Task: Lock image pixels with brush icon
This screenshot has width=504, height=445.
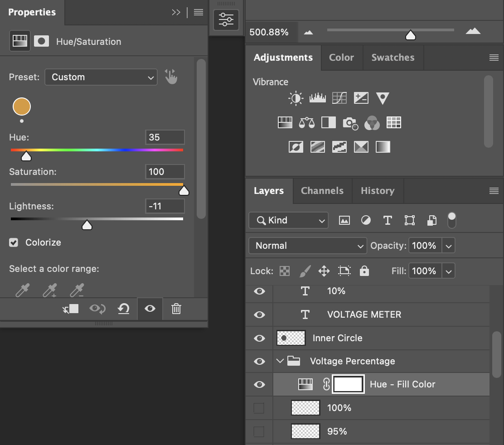Action: tap(305, 271)
